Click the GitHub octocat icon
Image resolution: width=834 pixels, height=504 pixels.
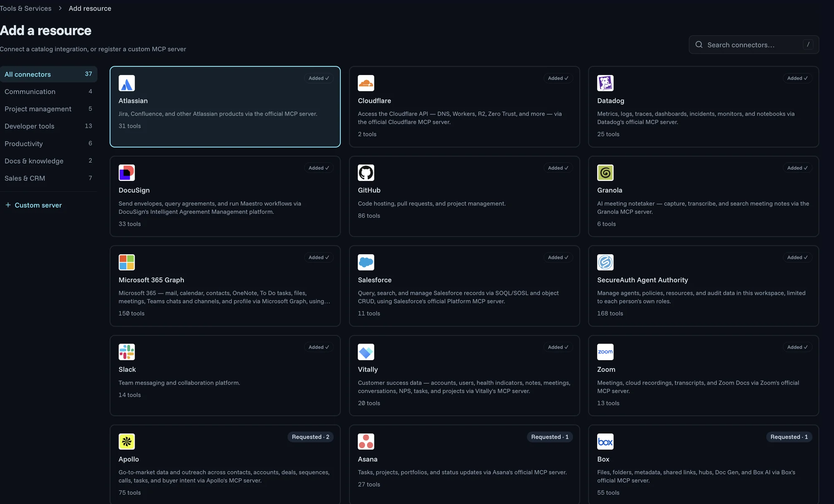(x=366, y=173)
